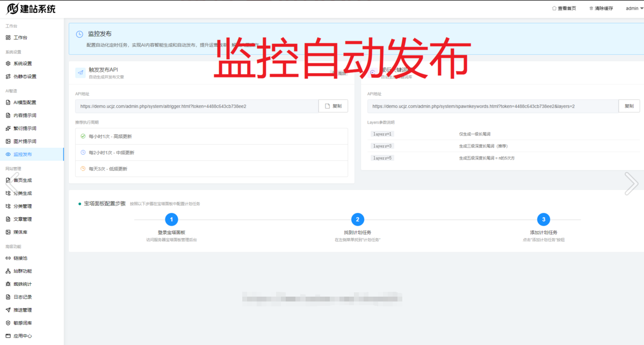Click the 推送管理 push management icon
This screenshot has width=644, height=345.
(x=8, y=310)
